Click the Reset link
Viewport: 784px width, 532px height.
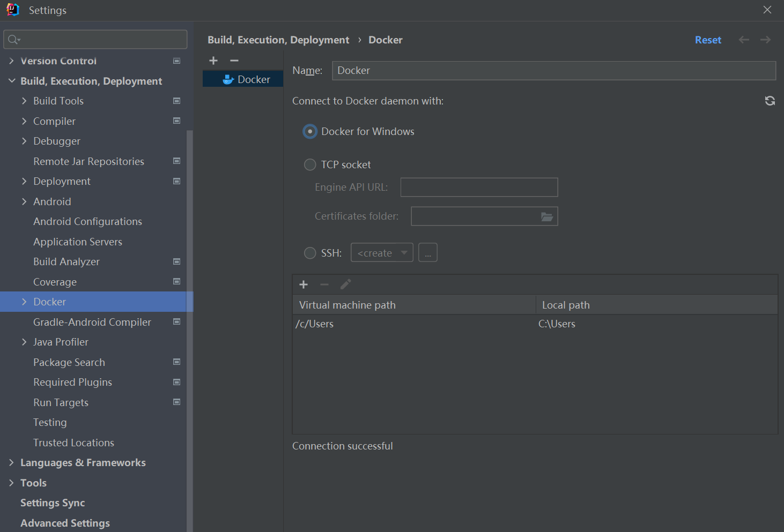(708, 40)
